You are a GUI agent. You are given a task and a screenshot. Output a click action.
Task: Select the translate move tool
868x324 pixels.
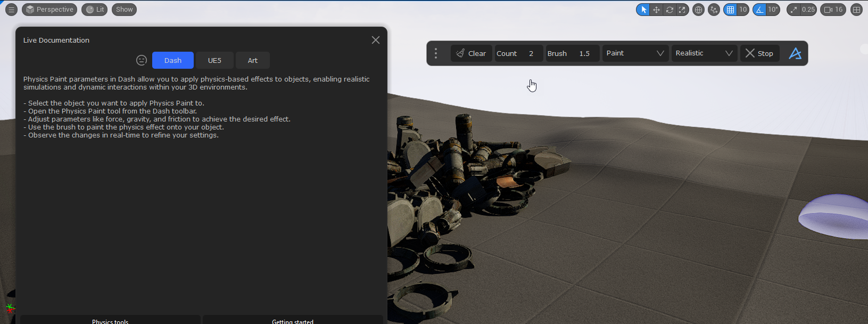click(x=656, y=10)
